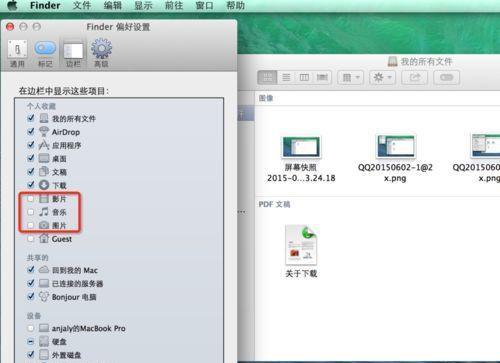Open the action gear dropdown menu

(382, 78)
